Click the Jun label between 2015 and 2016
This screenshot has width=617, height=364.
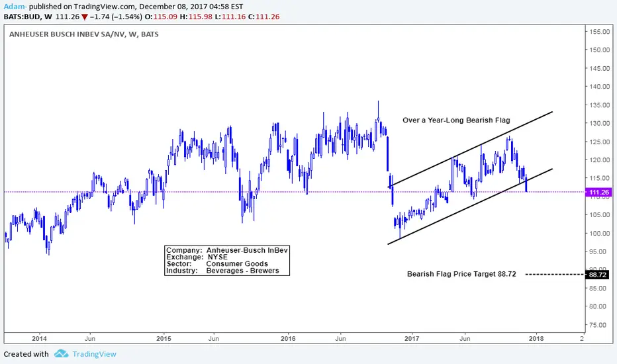[x=214, y=338]
